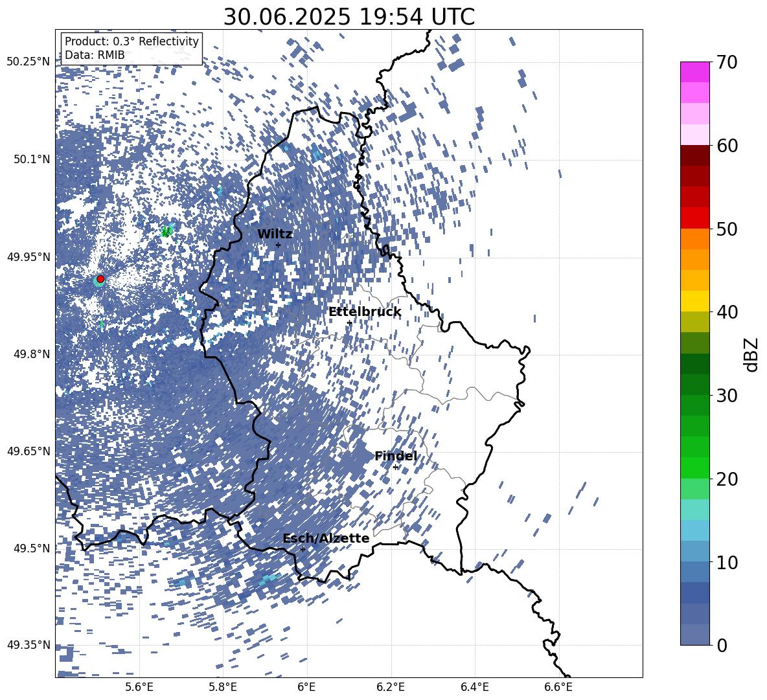Viewport: 767px width, 700px height.
Task: Click the 50.1°N latitude label
Action: (31, 159)
